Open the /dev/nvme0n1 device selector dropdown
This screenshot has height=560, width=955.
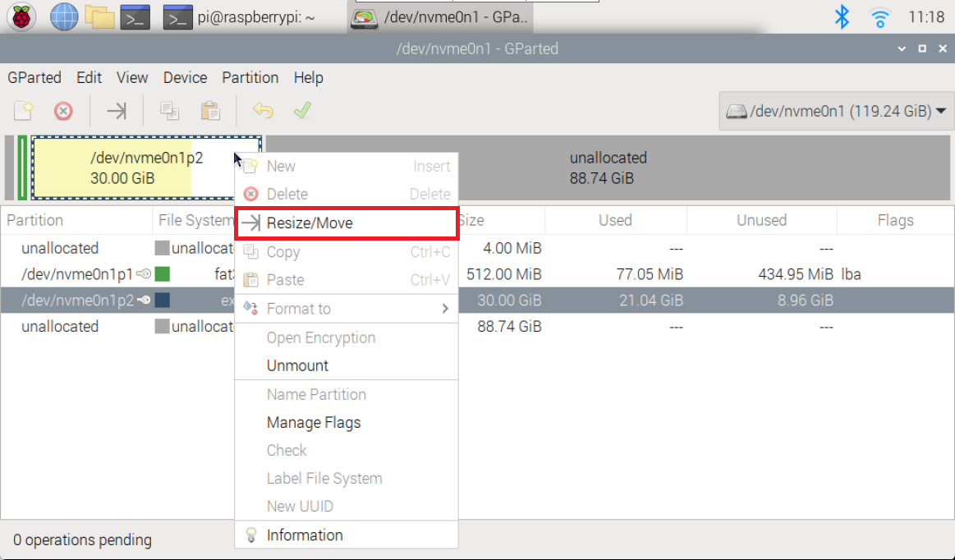pos(837,111)
